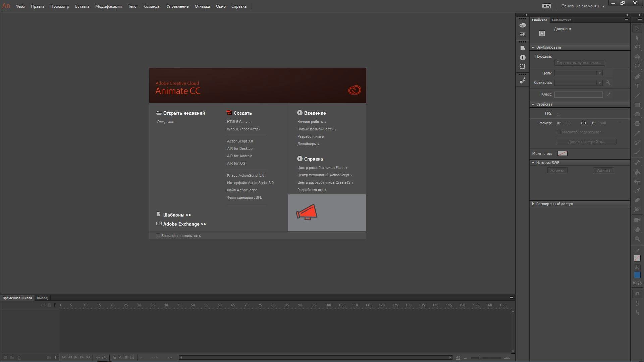This screenshot has height=362, width=644.
Task: Select the Subselection tool
Action: click(637, 38)
